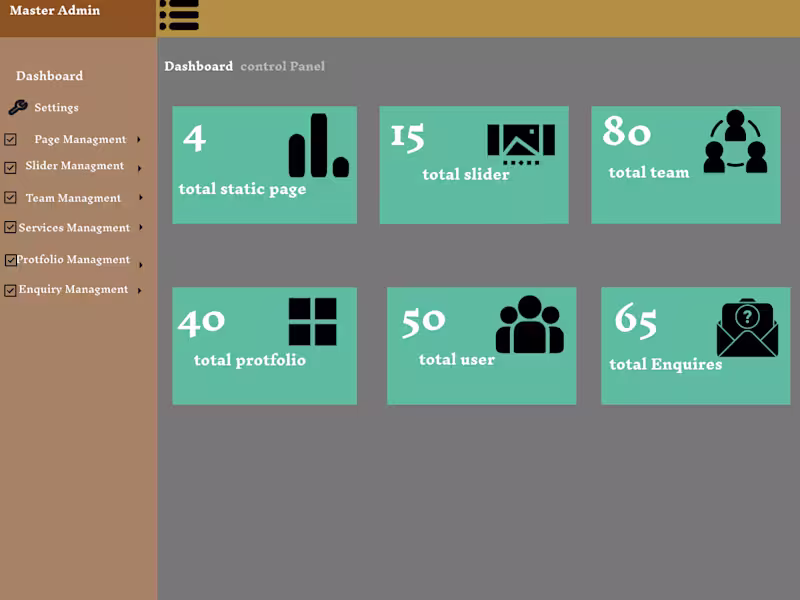Screen dimensions: 800x600
Task: Click the image slider icon on total slider card
Action: [521, 144]
